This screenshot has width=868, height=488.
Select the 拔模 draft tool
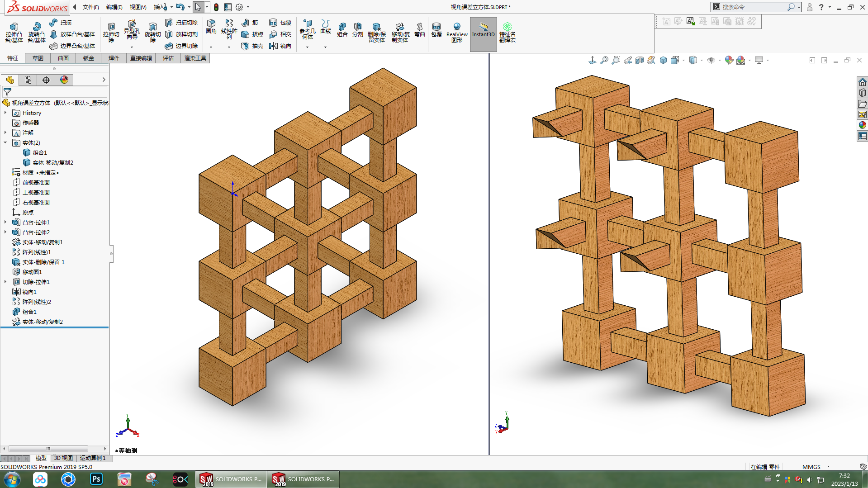[252, 34]
